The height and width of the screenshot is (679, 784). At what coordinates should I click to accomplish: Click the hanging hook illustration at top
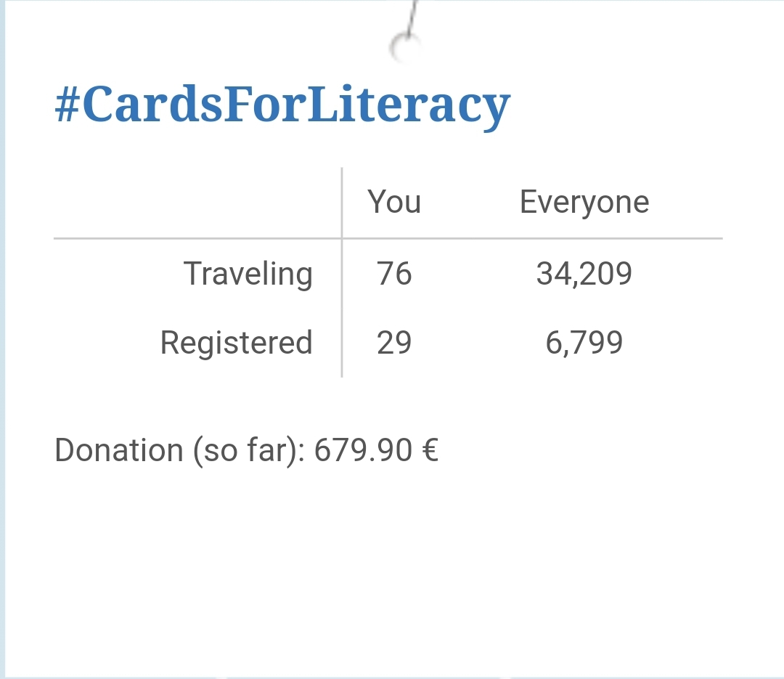click(x=406, y=31)
